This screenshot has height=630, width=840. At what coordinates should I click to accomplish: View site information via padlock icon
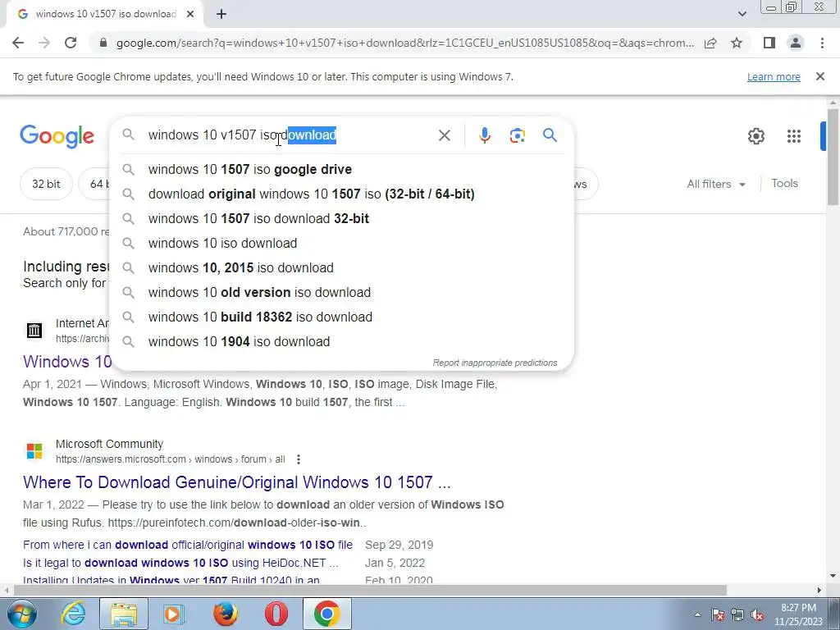(103, 43)
